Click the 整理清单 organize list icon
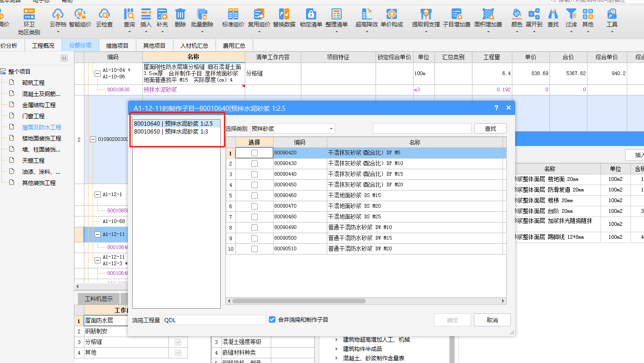This screenshot has height=363, width=644. (x=337, y=14)
